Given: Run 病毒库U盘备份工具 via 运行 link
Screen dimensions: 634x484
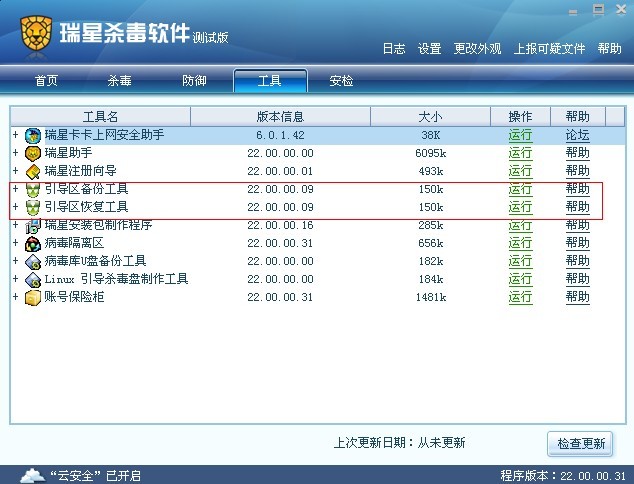Looking at the screenshot, I should [520, 261].
